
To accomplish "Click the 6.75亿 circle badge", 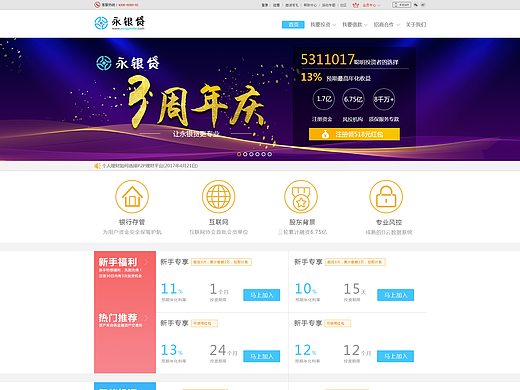I will click(x=353, y=99).
